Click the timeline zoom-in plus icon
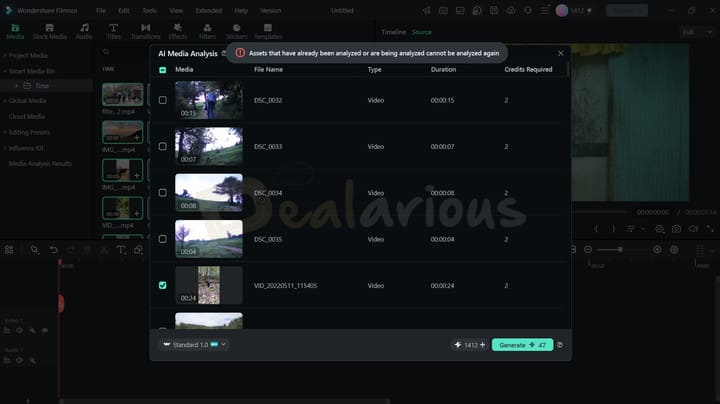 click(657, 250)
